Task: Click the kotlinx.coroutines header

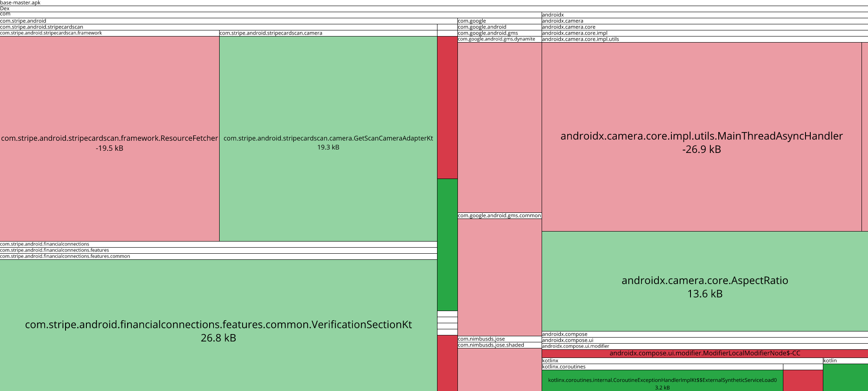Action: pos(662,367)
